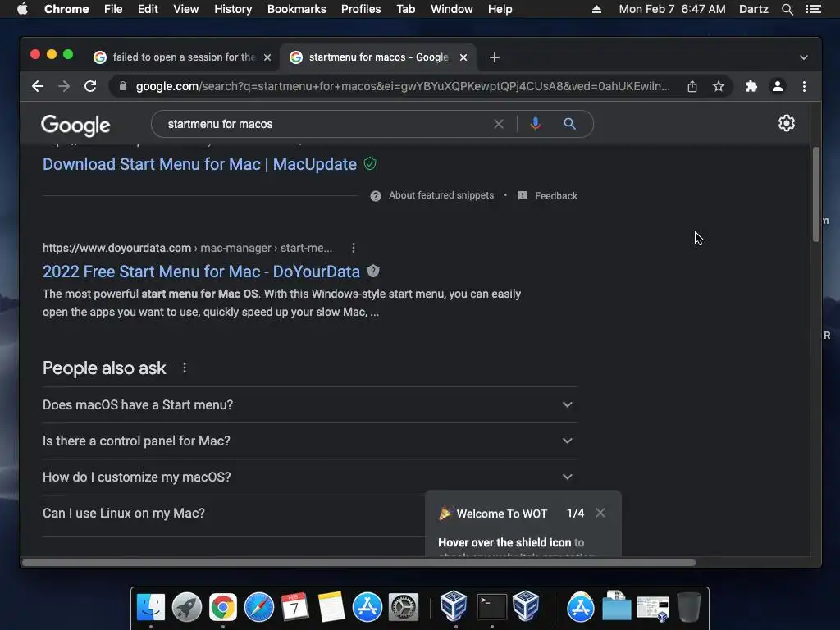Image resolution: width=840 pixels, height=630 pixels.
Task: Open the Bookmarks menu
Action: tap(297, 9)
